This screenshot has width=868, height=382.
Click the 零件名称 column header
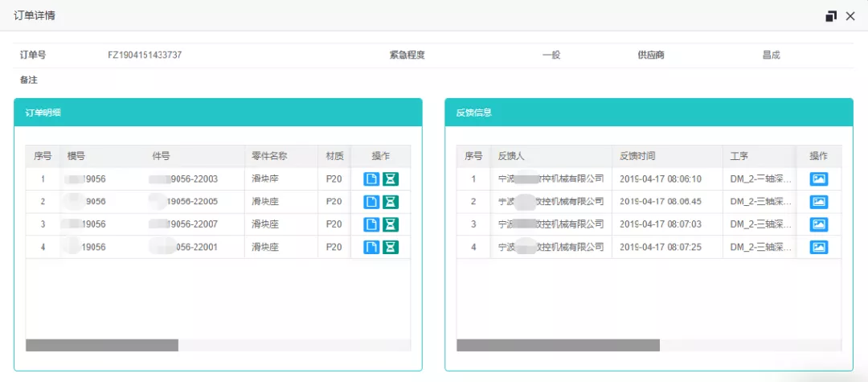pyautogui.click(x=269, y=156)
